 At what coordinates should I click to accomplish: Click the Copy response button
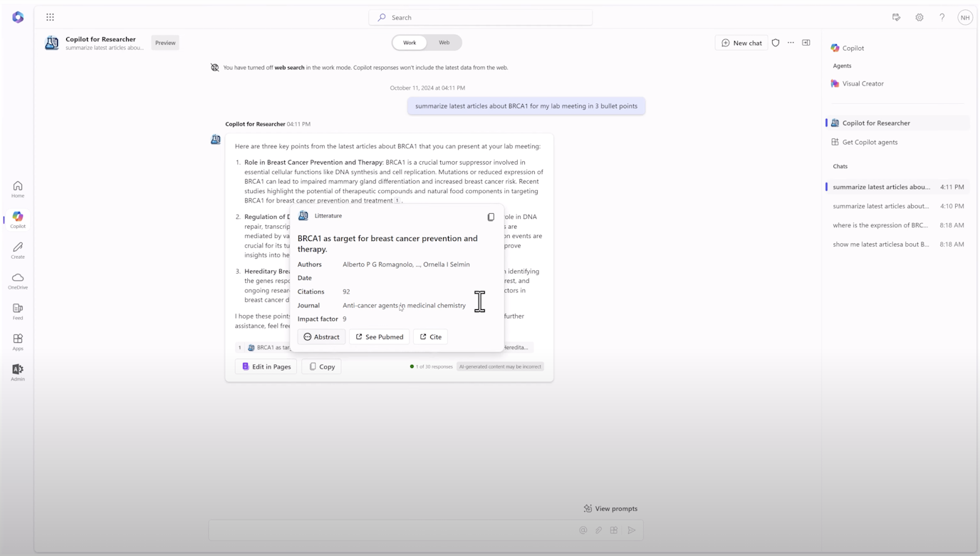click(x=321, y=366)
